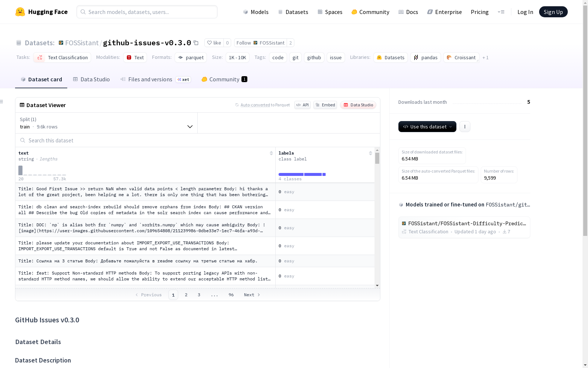
Task: Open Docs in the top navigation
Action: [x=408, y=12]
